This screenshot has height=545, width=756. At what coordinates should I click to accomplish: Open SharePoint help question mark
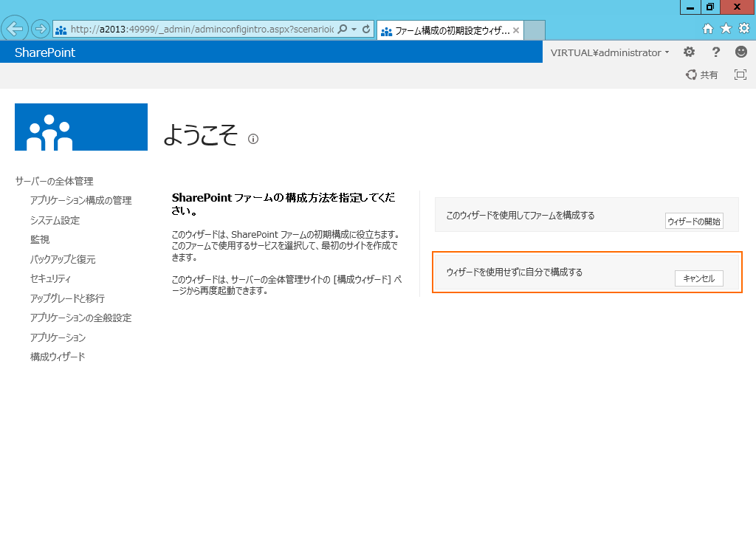715,52
